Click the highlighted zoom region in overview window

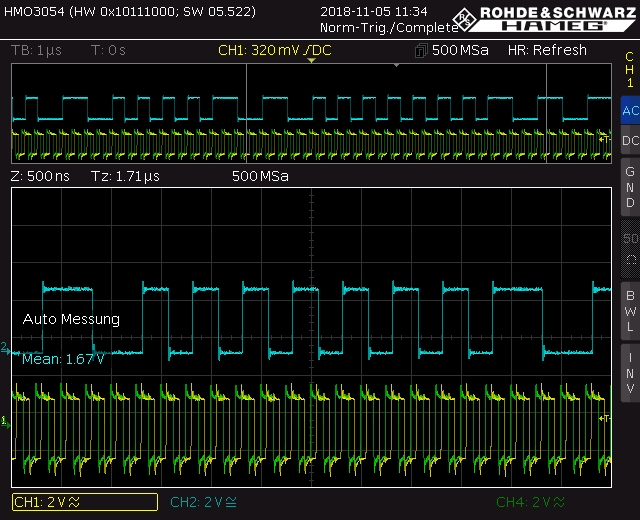pyautogui.click(x=396, y=113)
